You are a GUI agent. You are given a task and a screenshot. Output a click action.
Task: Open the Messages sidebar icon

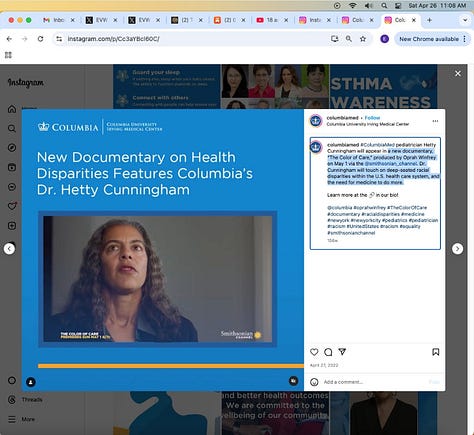(12, 187)
